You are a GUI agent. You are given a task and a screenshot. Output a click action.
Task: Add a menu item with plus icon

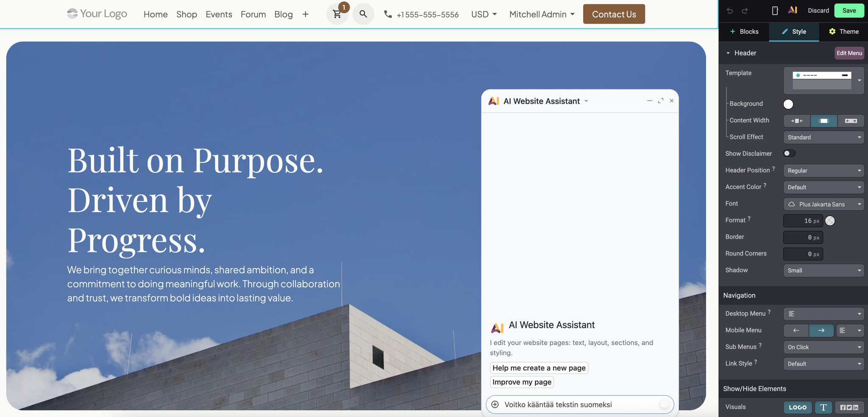coord(305,14)
